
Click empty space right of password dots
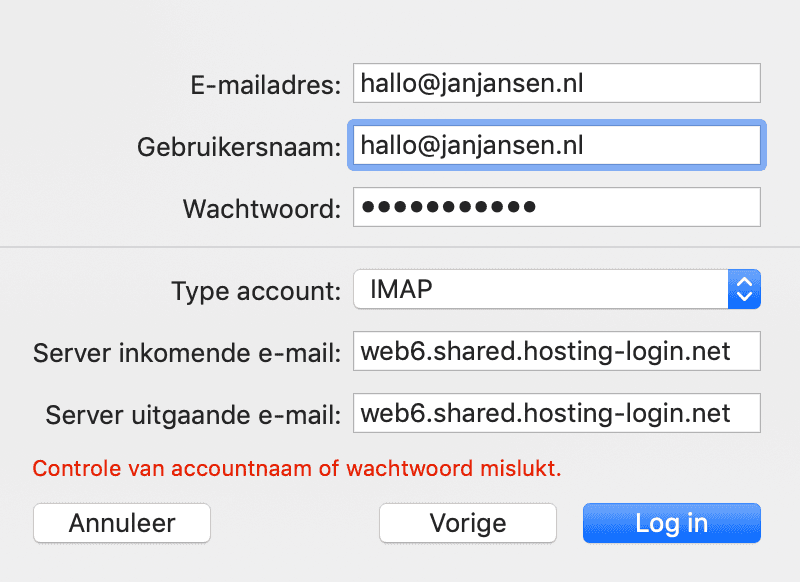point(650,207)
